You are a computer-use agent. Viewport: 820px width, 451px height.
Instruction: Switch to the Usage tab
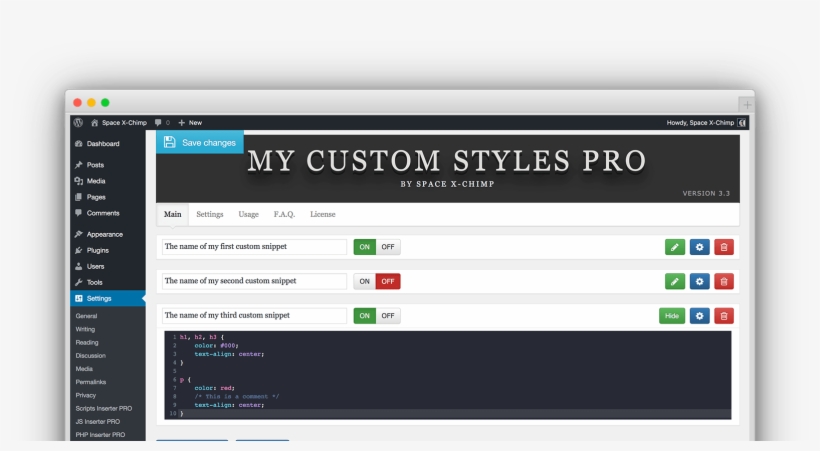click(x=248, y=214)
